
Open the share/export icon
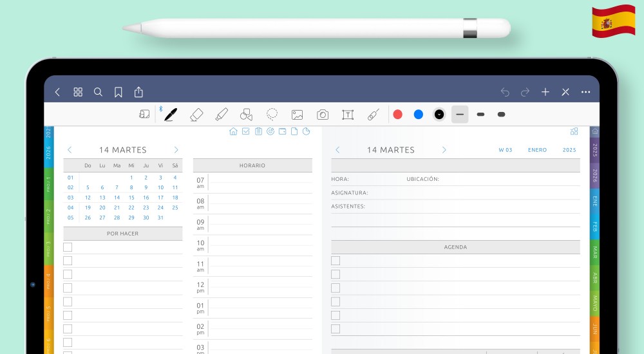click(139, 92)
